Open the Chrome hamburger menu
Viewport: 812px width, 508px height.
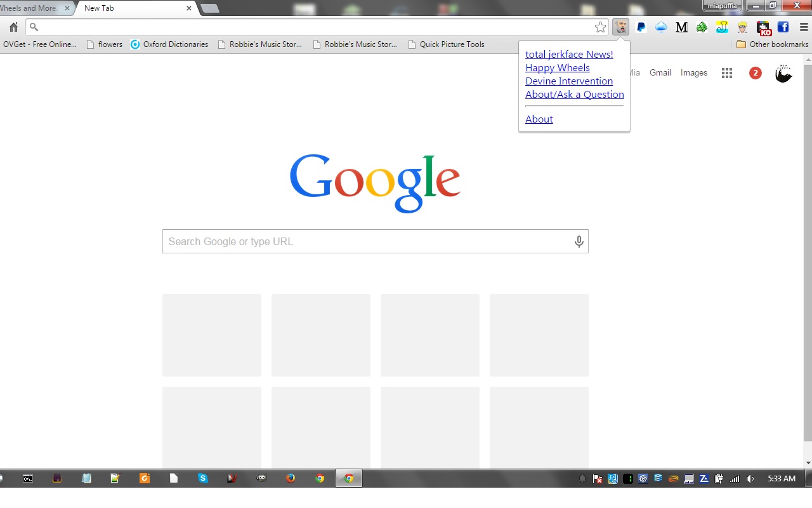click(x=804, y=27)
